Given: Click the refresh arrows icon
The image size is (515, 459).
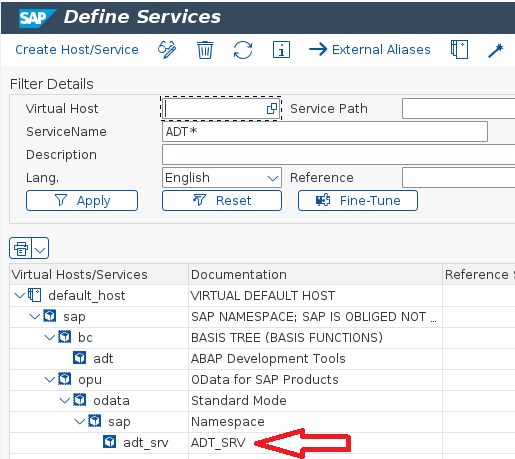Looking at the screenshot, I should coord(243,50).
